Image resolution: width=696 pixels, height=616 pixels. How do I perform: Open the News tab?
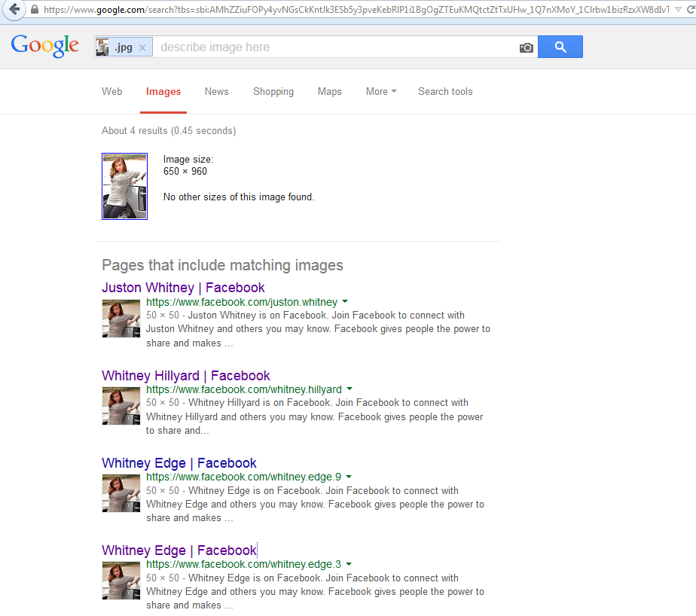pyautogui.click(x=217, y=91)
